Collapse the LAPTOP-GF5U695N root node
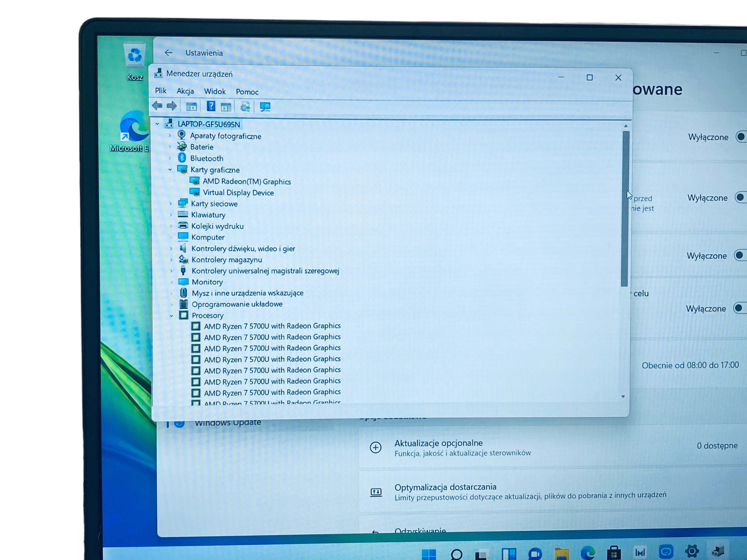Image resolution: width=747 pixels, height=560 pixels. (157, 124)
